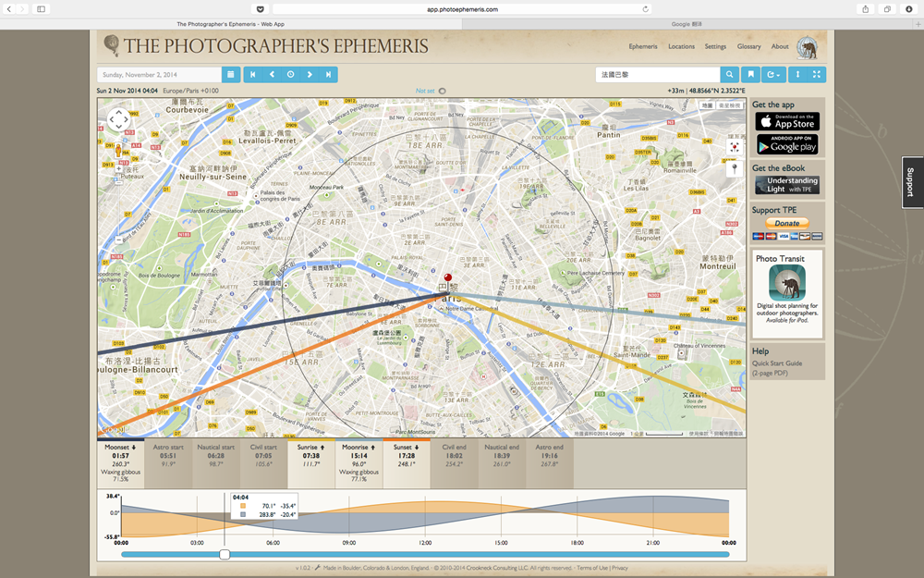Select the Civil end 18:02 event cell
924x578 pixels.
(x=455, y=463)
